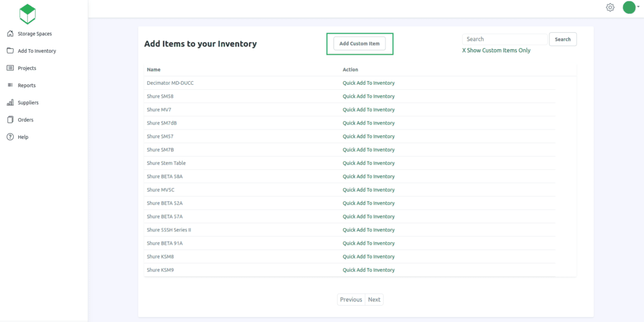Select the Shure BETA 52A item name

click(164, 203)
